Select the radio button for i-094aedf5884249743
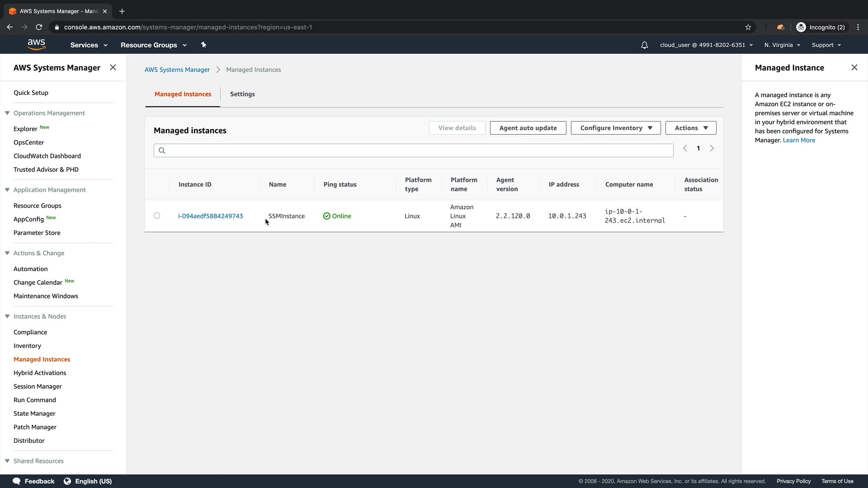Screen dimensions: 868x488 (157, 216)
